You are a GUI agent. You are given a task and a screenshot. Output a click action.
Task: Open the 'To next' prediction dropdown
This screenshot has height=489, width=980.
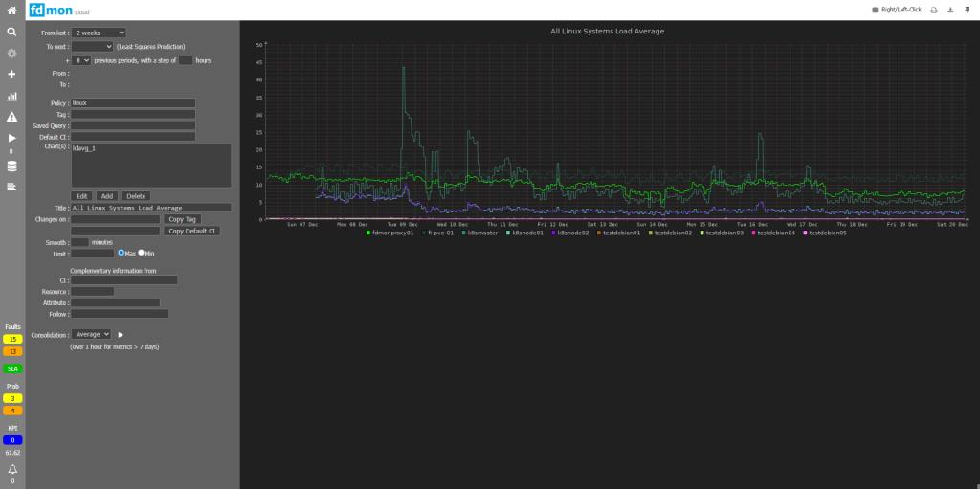point(92,46)
